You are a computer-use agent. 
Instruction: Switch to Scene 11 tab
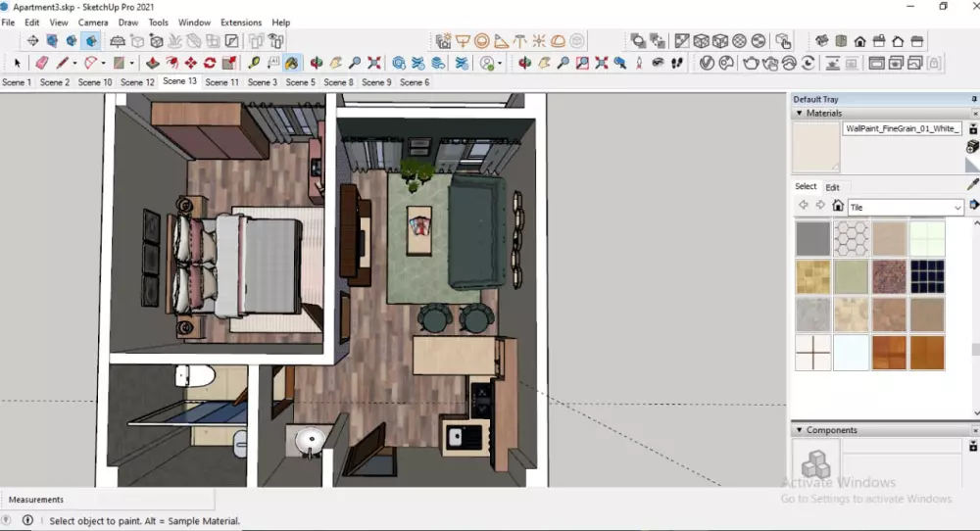click(222, 82)
